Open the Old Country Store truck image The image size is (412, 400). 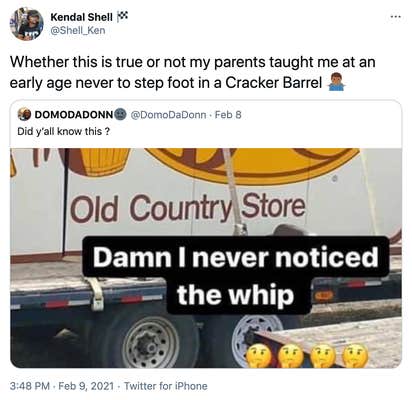tap(206, 257)
